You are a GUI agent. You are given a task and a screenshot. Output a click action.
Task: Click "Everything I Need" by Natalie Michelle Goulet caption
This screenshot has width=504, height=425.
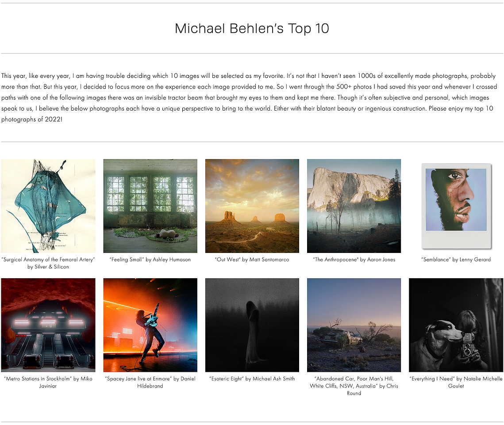pos(456,382)
